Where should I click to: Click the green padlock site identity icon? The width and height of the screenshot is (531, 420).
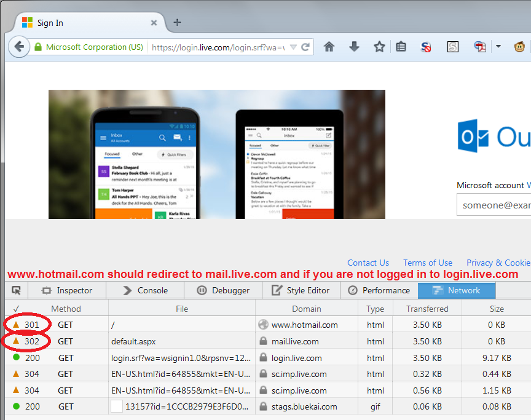[38, 47]
